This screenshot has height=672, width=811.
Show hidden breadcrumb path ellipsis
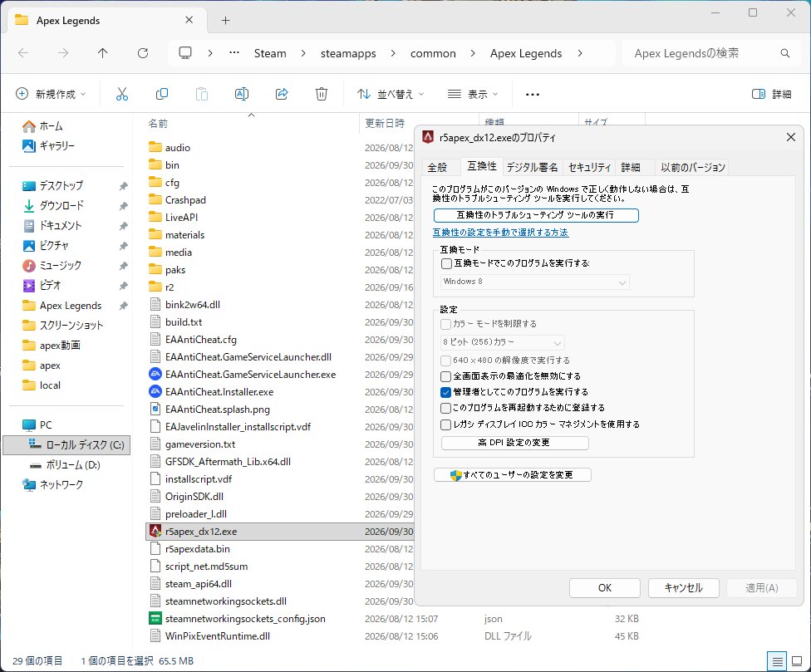(234, 52)
